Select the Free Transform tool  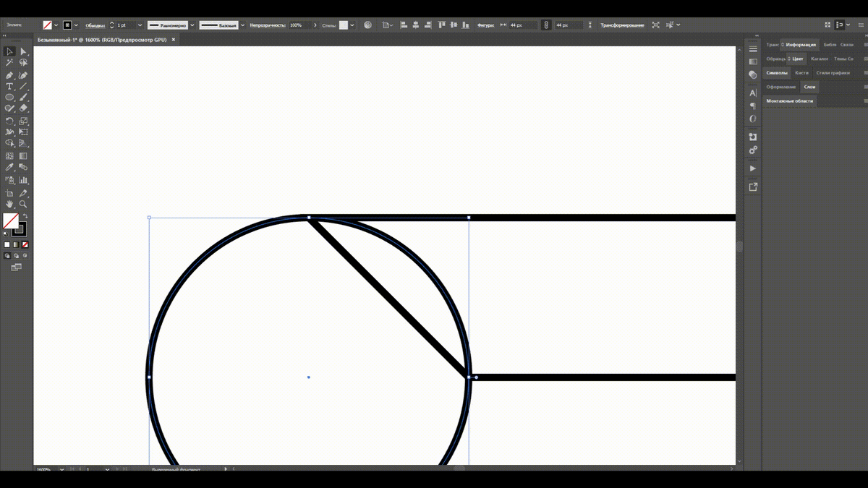point(23,132)
